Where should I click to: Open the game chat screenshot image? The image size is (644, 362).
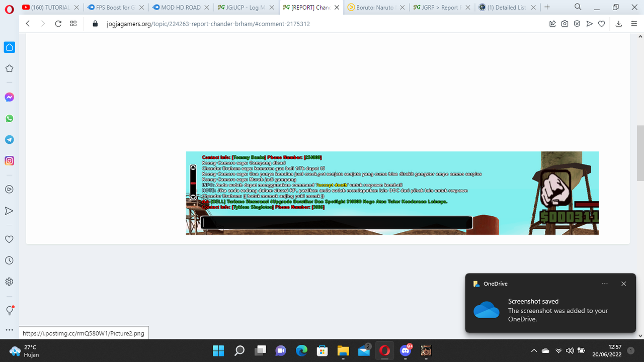click(392, 193)
